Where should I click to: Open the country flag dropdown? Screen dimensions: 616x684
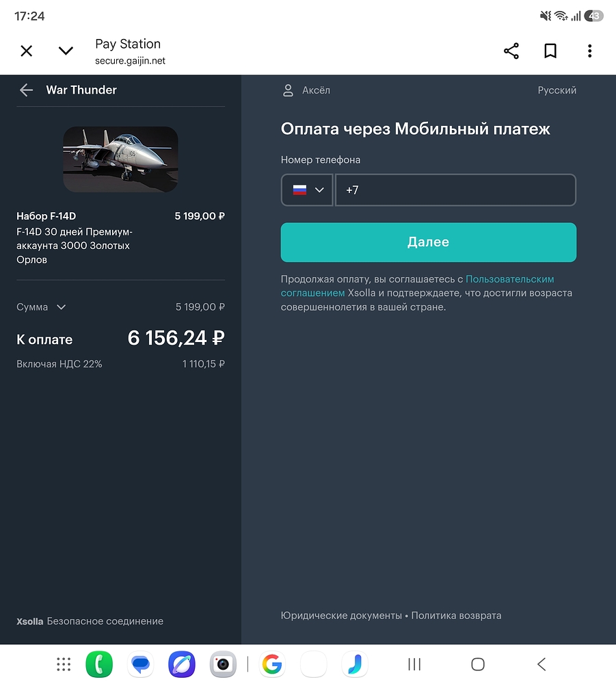pos(308,189)
